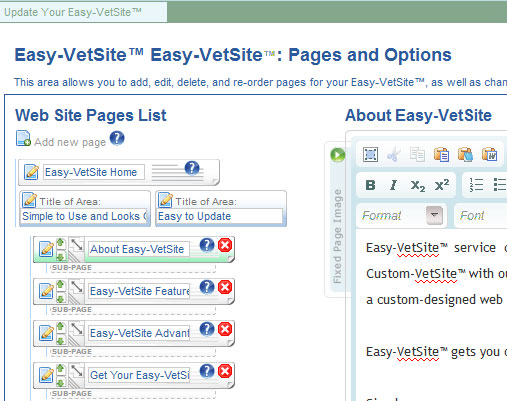Move About Easy-VetSite page up
507x401 pixels.
[60, 243]
